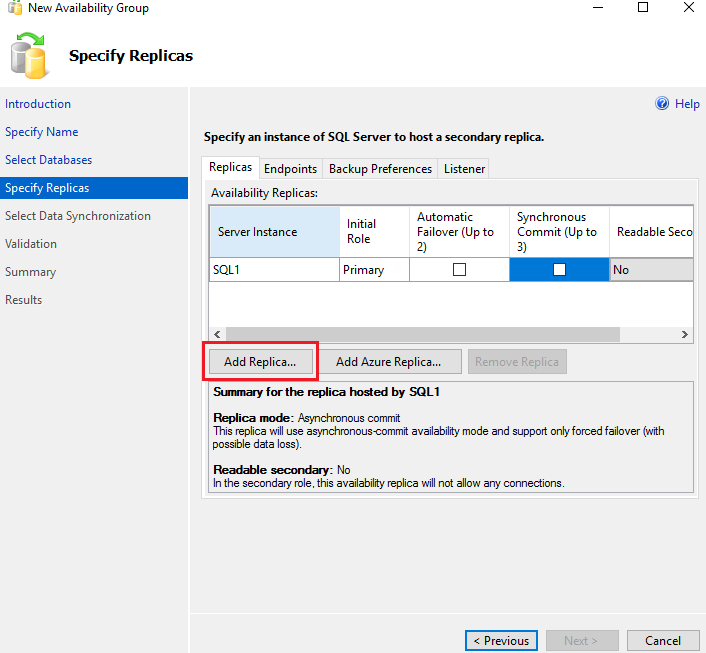The height and width of the screenshot is (653, 706).
Task: Cancel the availability group wizard
Action: point(662,640)
